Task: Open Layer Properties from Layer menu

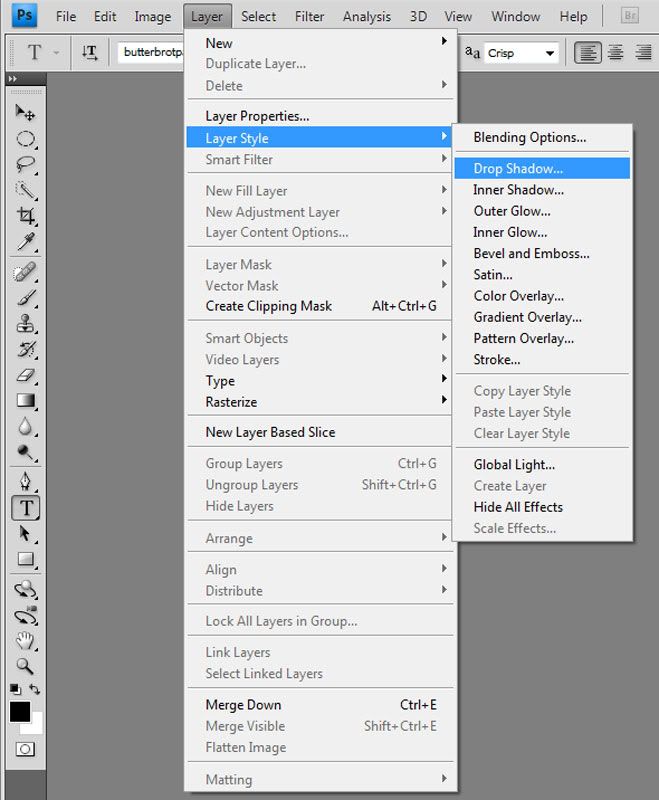Action: pos(319,116)
